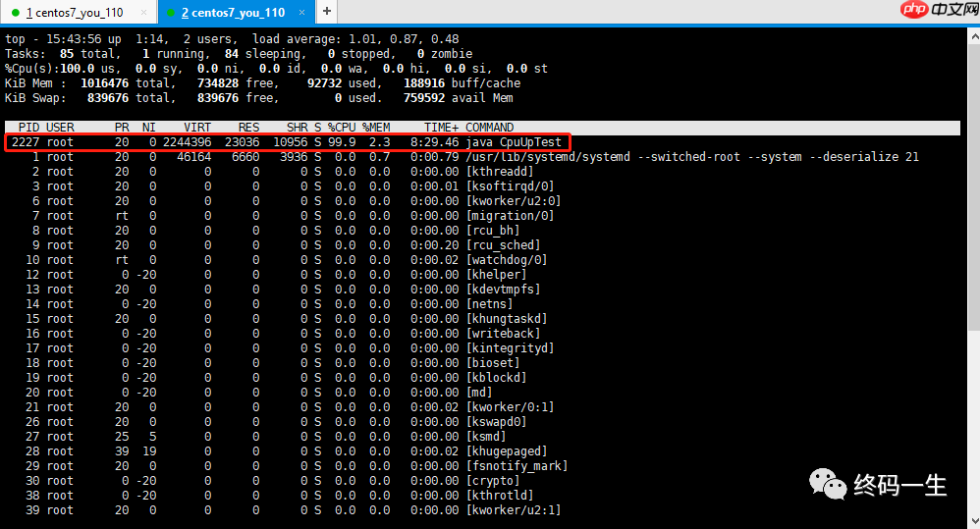Click 8:29.46 time of java process

[x=435, y=142]
